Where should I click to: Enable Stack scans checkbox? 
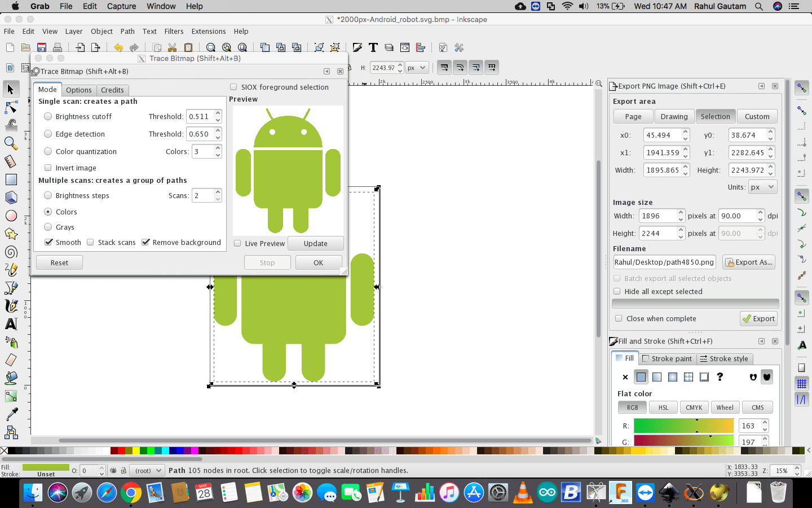pos(90,242)
